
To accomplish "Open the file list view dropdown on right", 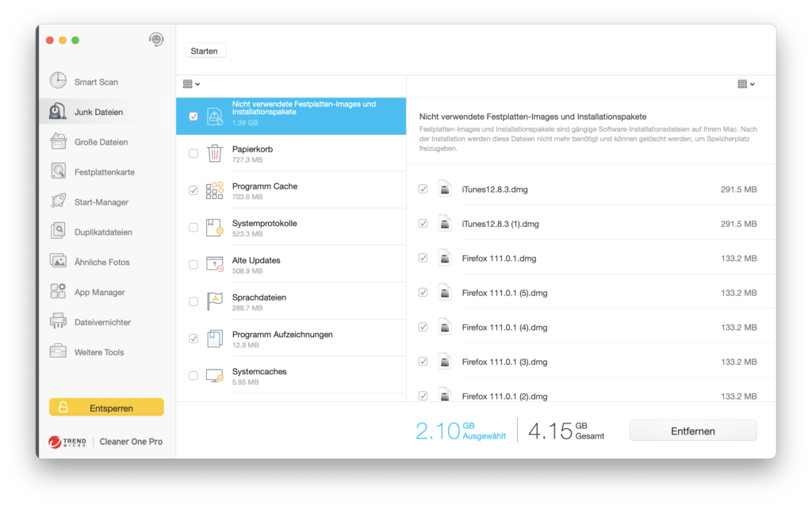I will click(745, 84).
